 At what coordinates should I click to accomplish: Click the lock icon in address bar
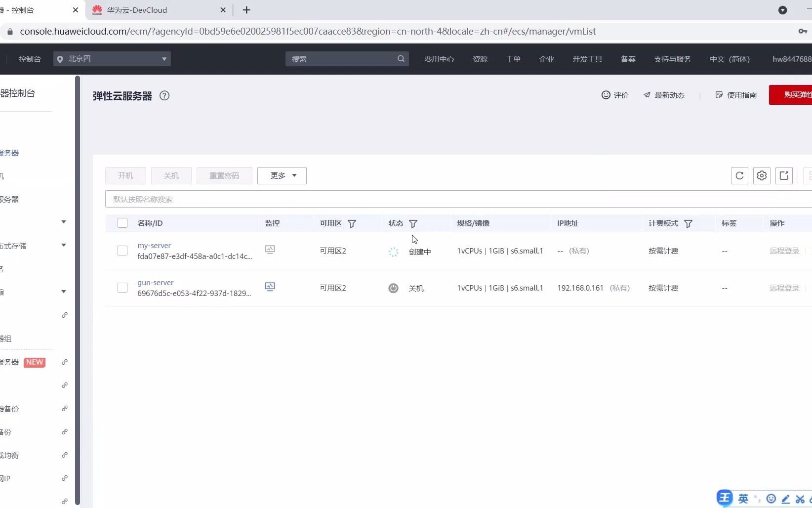[x=10, y=32]
